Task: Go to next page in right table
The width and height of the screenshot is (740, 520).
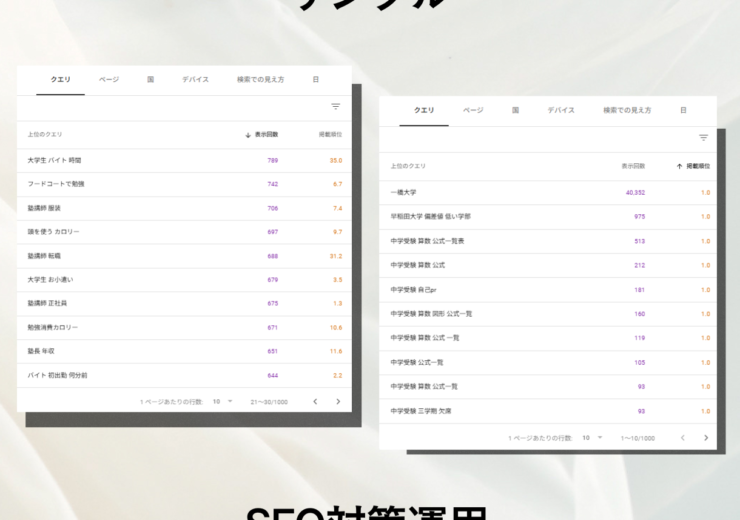Action: [706, 437]
